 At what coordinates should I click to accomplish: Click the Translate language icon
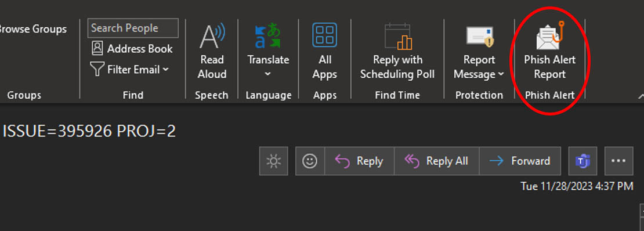click(268, 35)
